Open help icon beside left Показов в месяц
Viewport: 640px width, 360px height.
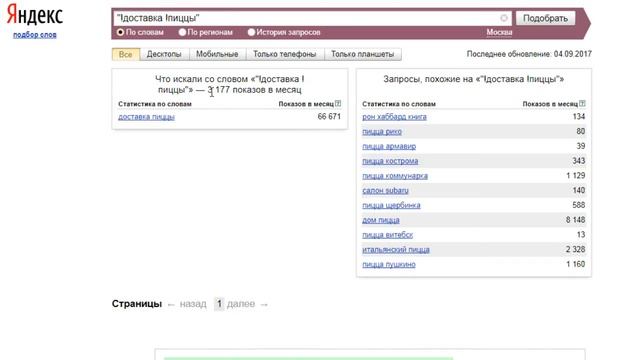[x=338, y=104]
